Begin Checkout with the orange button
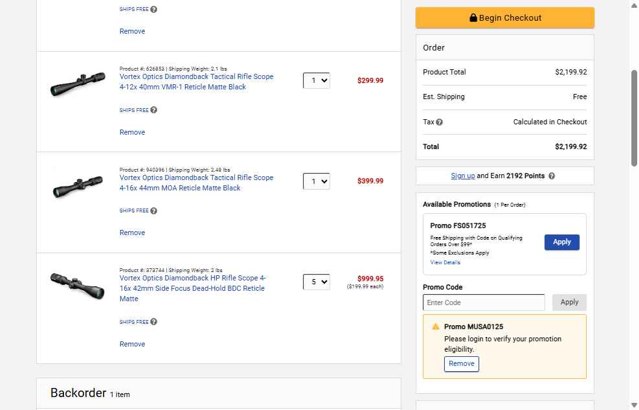 click(x=505, y=18)
